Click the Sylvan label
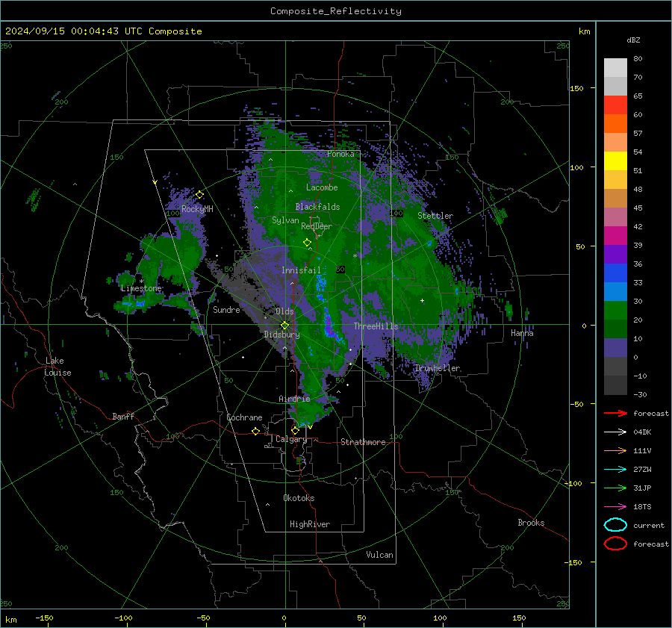The image size is (672, 628). point(285,220)
